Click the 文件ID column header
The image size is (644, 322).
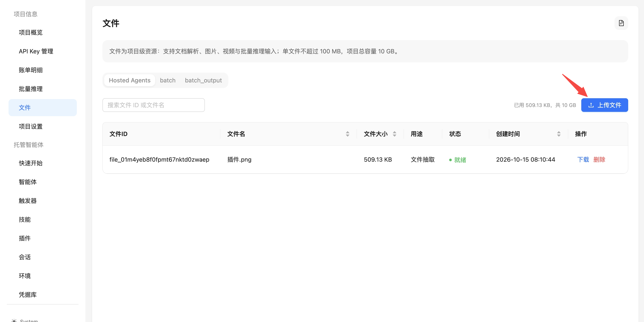pos(118,134)
